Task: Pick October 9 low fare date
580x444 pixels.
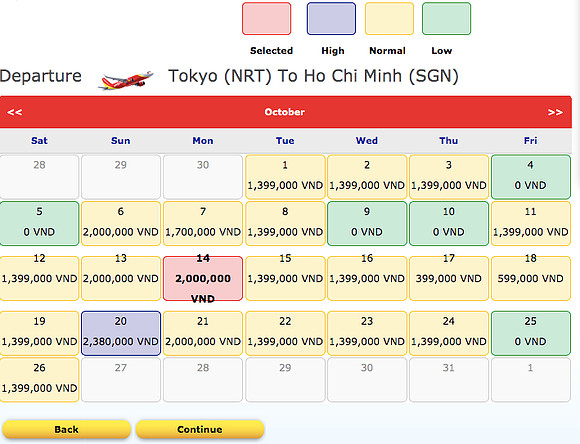Action: tap(367, 223)
